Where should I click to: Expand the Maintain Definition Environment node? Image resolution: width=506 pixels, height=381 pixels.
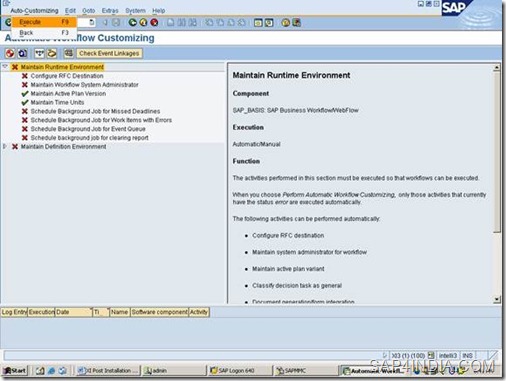pyautogui.click(x=5, y=146)
